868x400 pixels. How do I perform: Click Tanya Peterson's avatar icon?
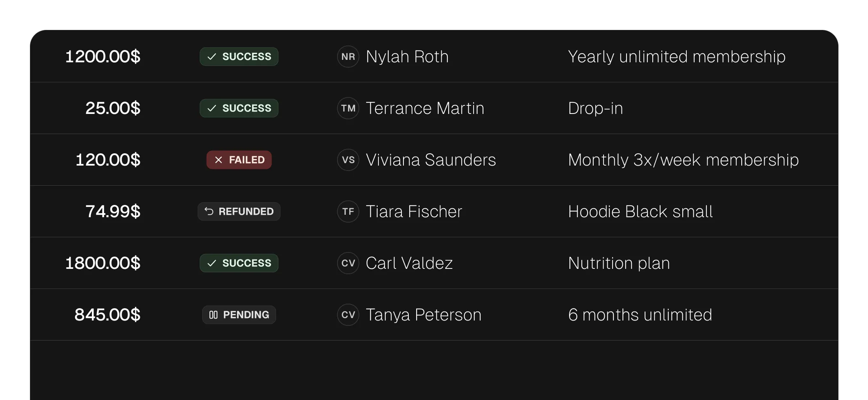pos(348,315)
